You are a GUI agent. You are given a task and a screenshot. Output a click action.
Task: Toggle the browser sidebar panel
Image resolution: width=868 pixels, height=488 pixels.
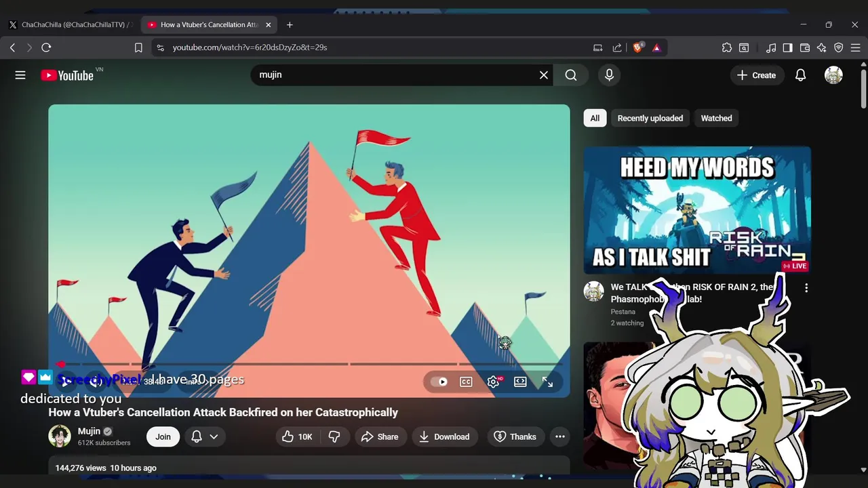pos(787,47)
